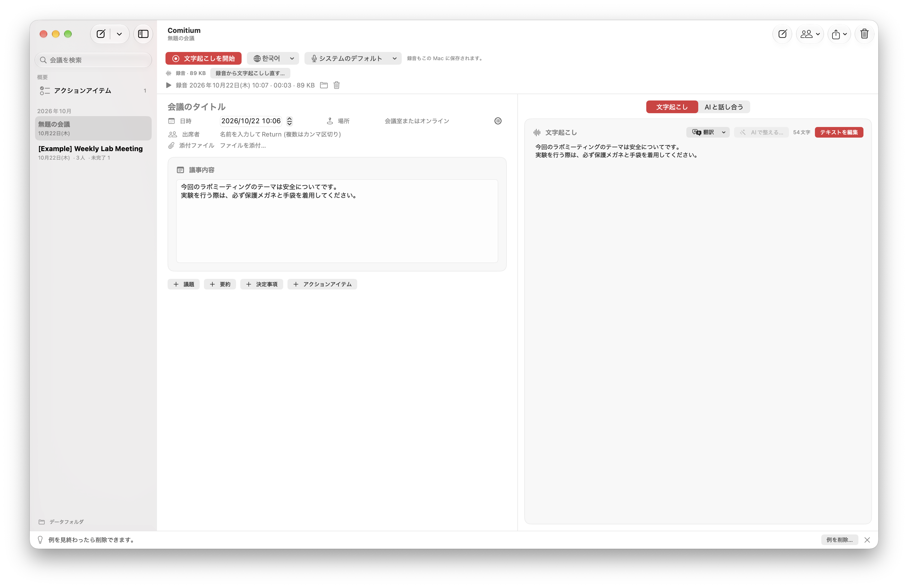Click the paperclip 添付ファイル icon

(172, 145)
